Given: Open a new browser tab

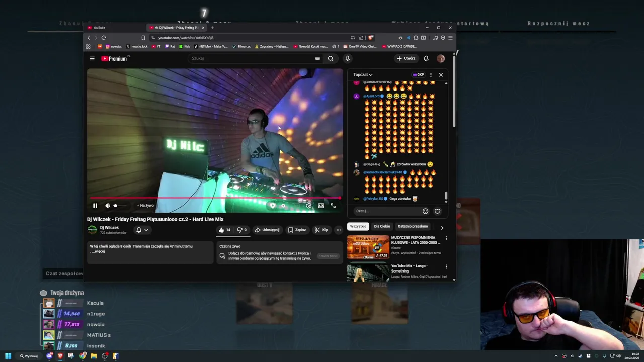Looking at the screenshot, I should pyautogui.click(x=212, y=28).
